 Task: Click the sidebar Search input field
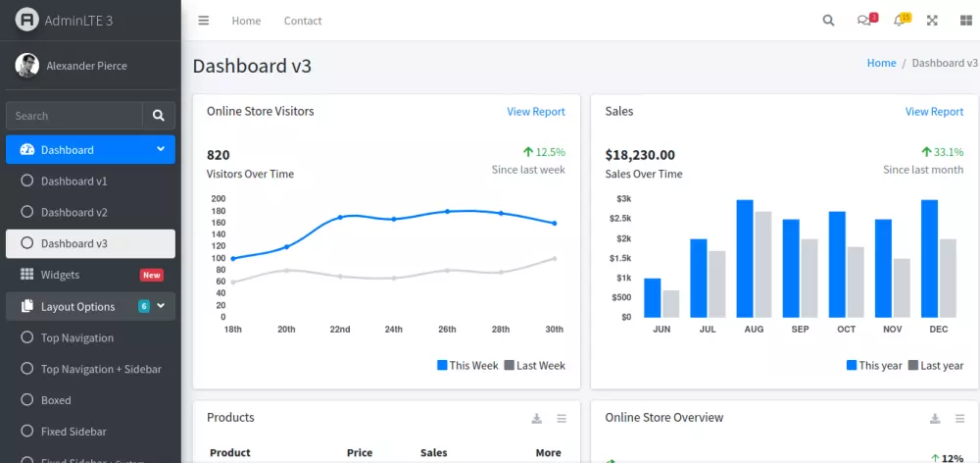(74, 116)
